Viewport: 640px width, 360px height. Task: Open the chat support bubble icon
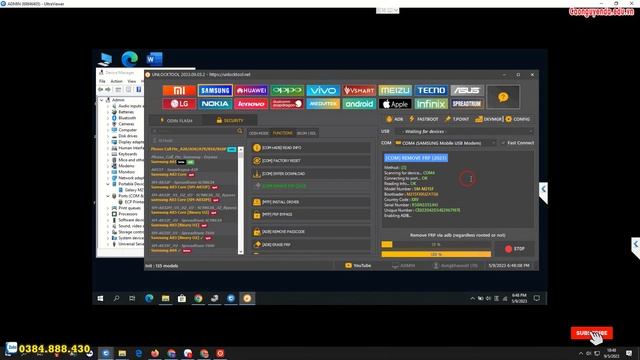point(503,97)
